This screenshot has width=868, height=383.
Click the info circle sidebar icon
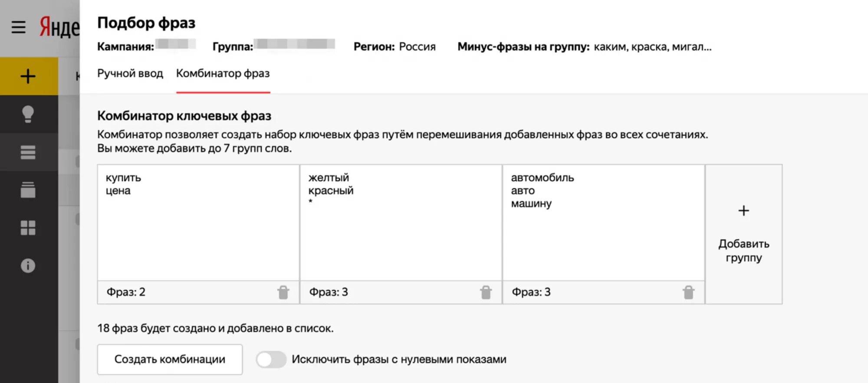pos(28,265)
